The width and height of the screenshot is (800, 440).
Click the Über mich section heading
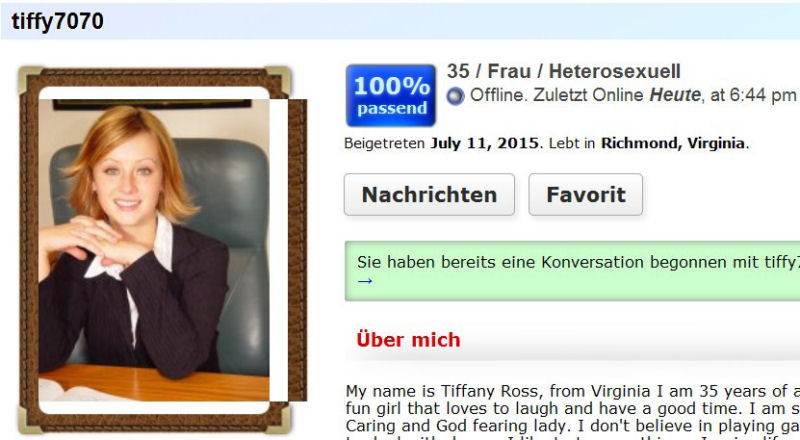pyautogui.click(x=408, y=340)
